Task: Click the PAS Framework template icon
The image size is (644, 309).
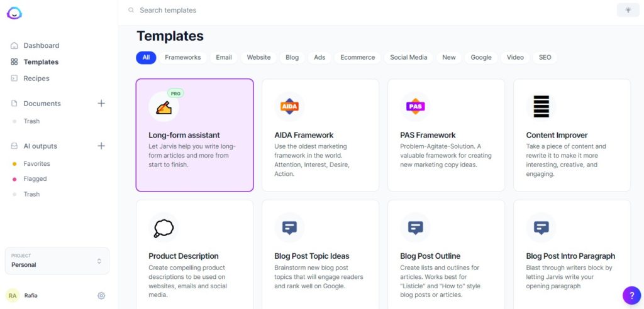Action: click(415, 107)
